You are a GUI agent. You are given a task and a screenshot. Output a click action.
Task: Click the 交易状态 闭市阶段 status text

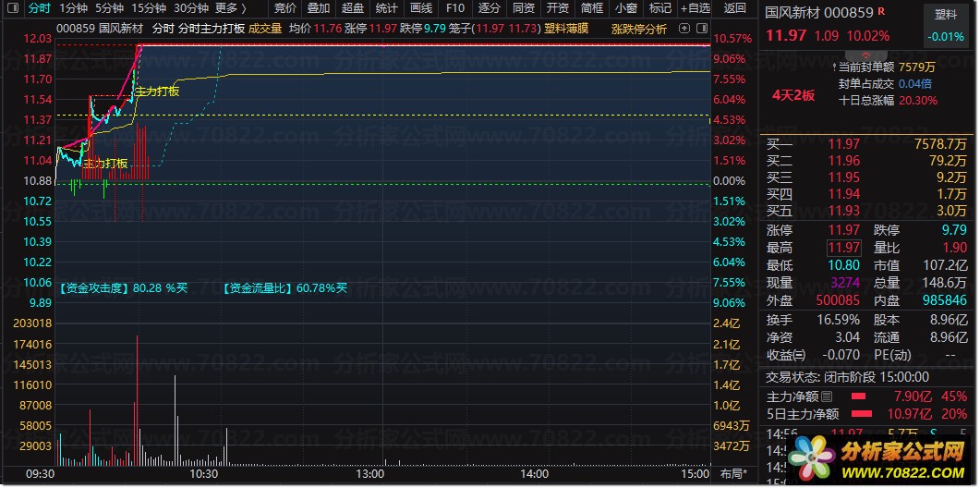[x=848, y=377]
